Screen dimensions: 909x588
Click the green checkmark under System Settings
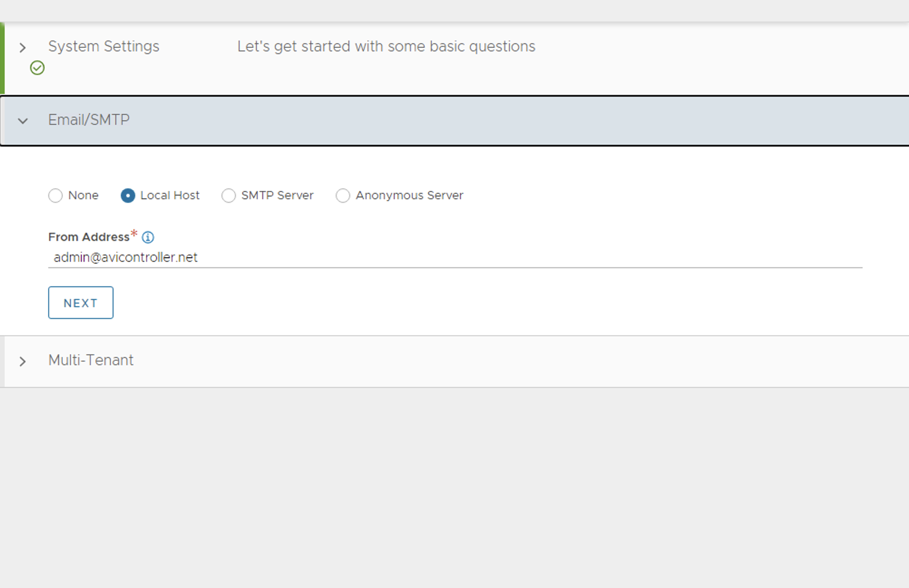point(37,68)
